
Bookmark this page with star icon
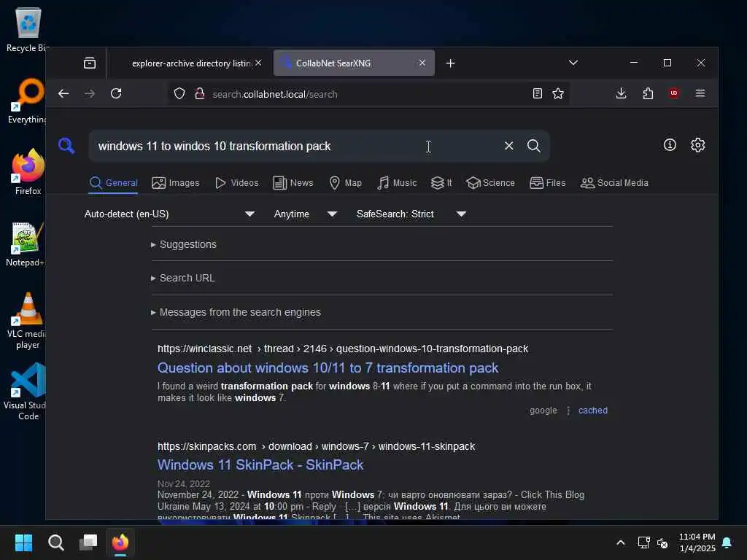tap(558, 93)
